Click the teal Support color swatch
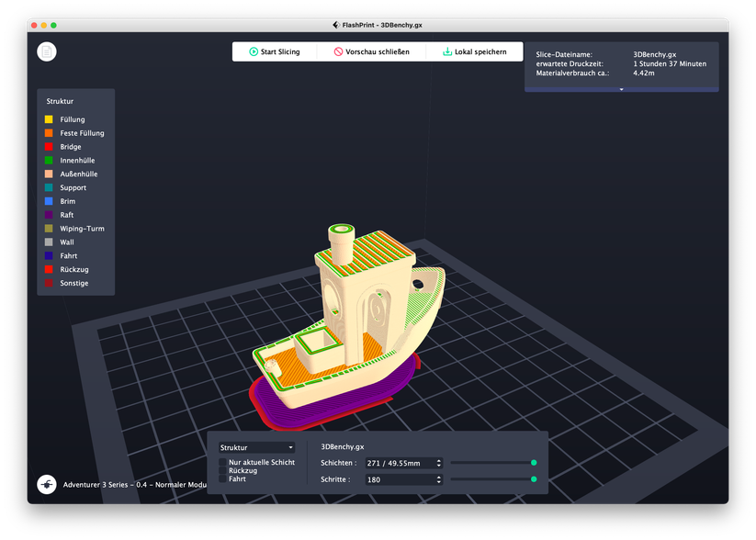 tap(49, 187)
